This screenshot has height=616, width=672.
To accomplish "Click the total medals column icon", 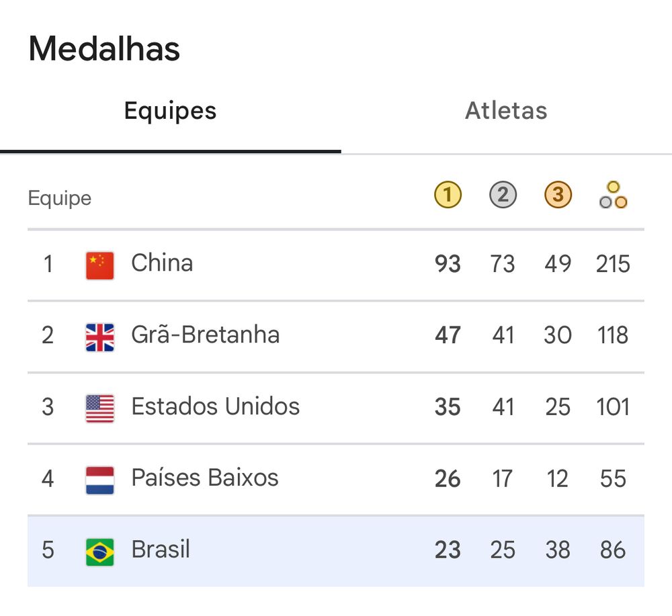I will (x=614, y=195).
